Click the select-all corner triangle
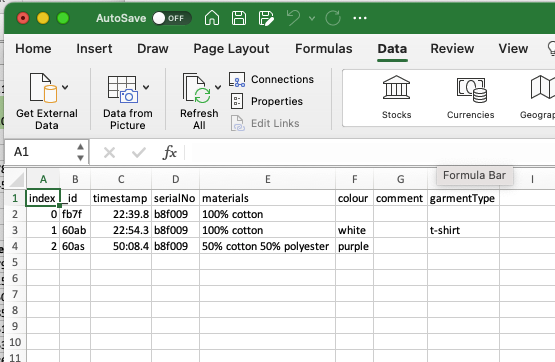Screen dimensions: 555x362 17,179
